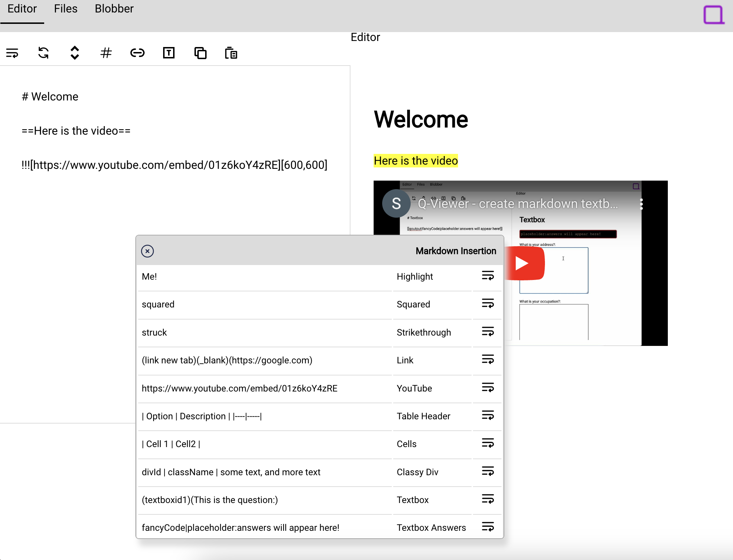Image resolution: width=733 pixels, height=560 pixels.
Task: Close the Markdown Insertion dialog
Action: (148, 251)
